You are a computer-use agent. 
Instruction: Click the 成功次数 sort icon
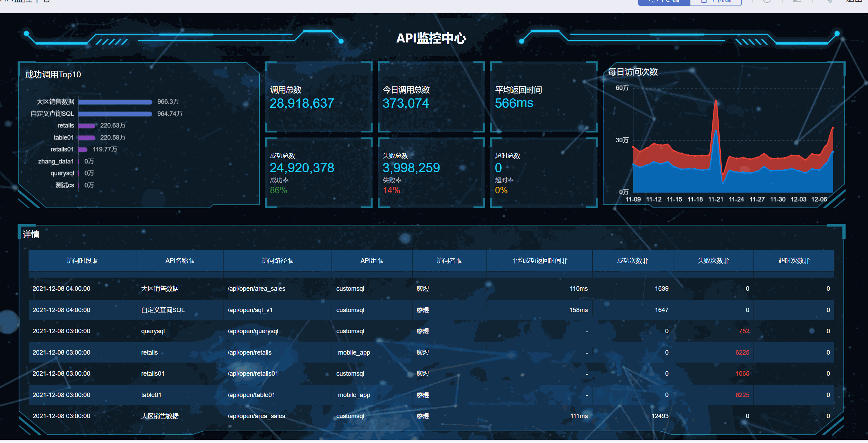(x=645, y=261)
